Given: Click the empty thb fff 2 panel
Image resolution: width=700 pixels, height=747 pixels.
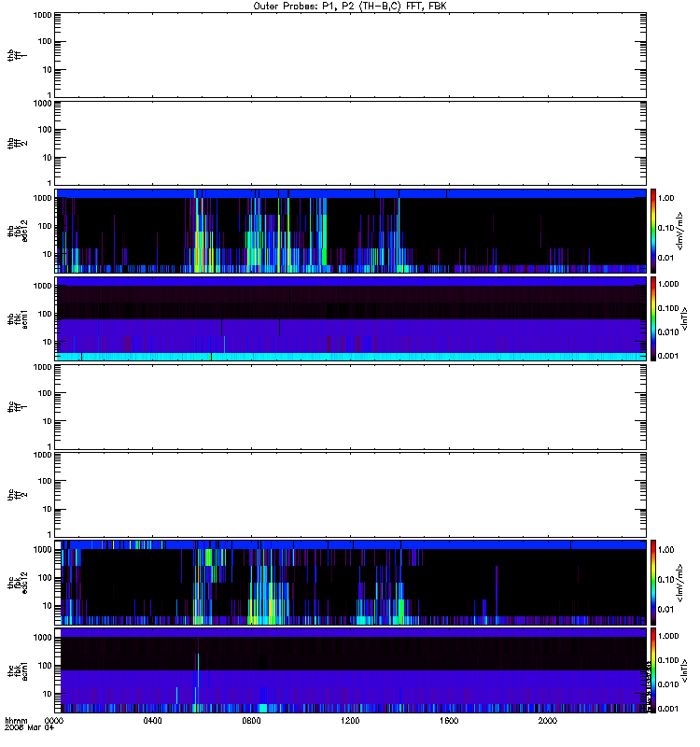Looking at the screenshot, I should click(x=351, y=143).
